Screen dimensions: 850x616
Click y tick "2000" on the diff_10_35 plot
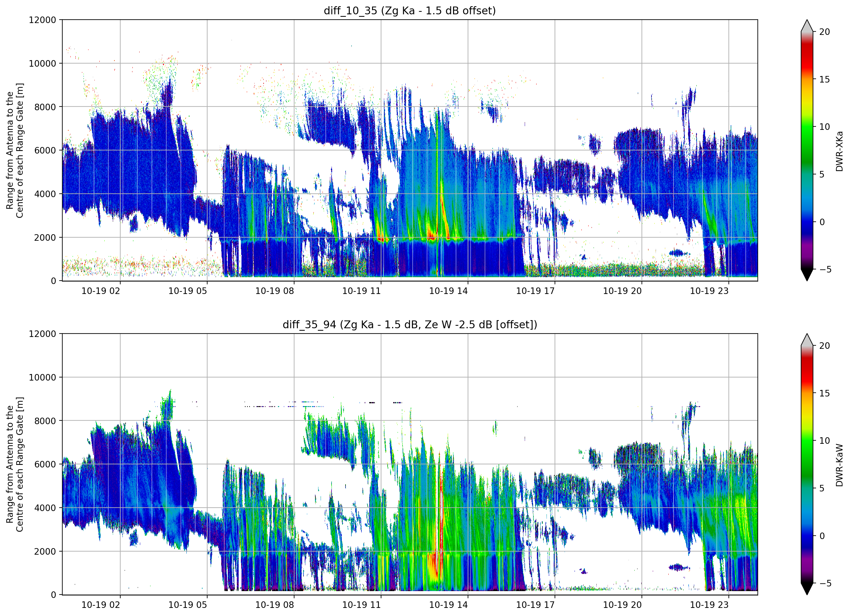pos(45,238)
